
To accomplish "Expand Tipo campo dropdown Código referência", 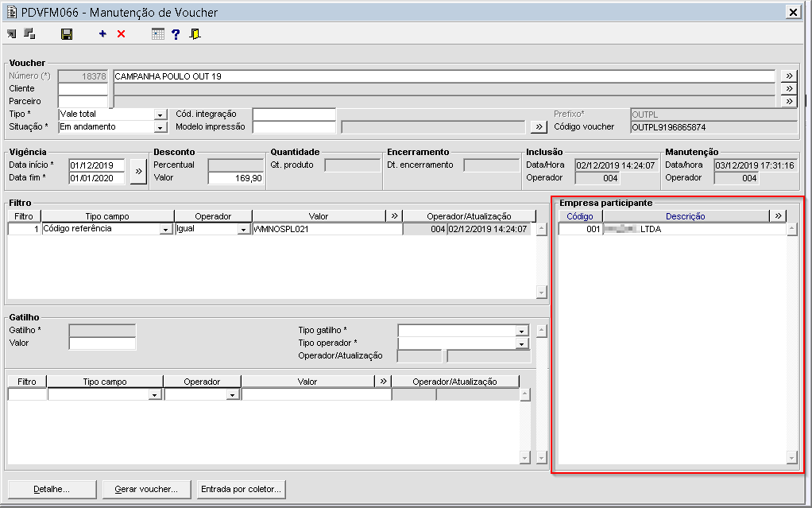I will (x=166, y=229).
